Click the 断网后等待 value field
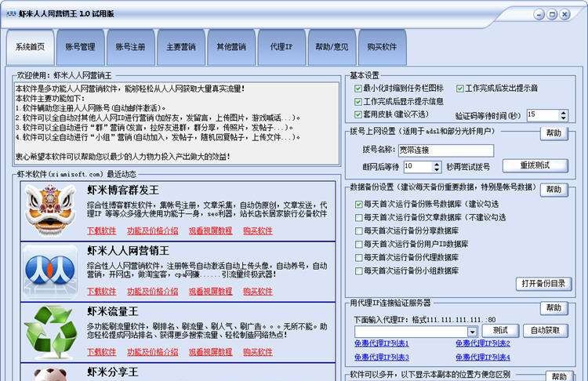The width and height of the screenshot is (588, 381). click(418, 167)
